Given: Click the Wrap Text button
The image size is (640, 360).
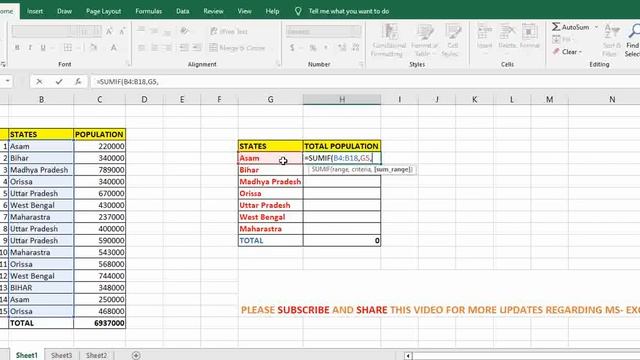Looking at the screenshot, I should (229, 31).
